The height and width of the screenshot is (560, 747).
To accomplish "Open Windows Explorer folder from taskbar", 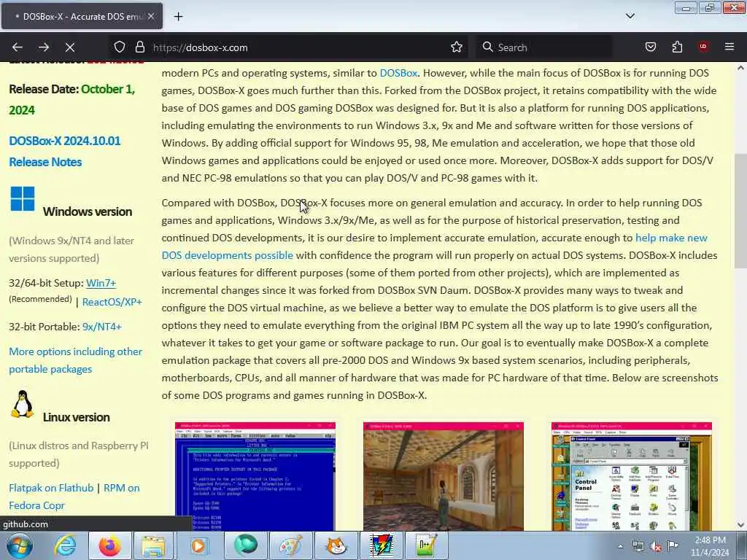I will pos(153,545).
